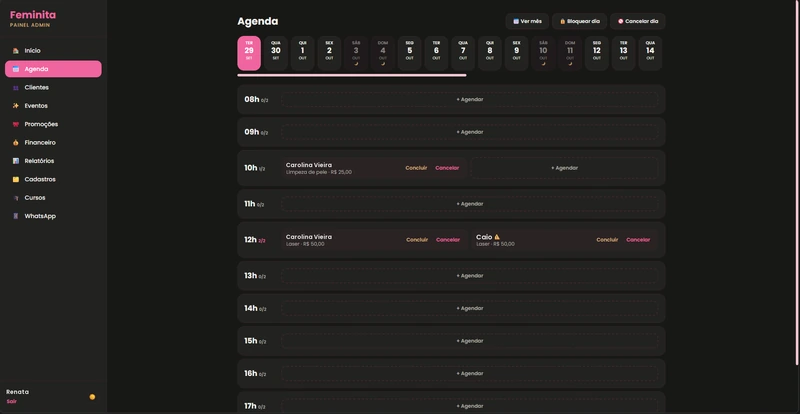800x414 pixels.
Task: Select Tuesday 13 OUT day
Action: pos(623,53)
